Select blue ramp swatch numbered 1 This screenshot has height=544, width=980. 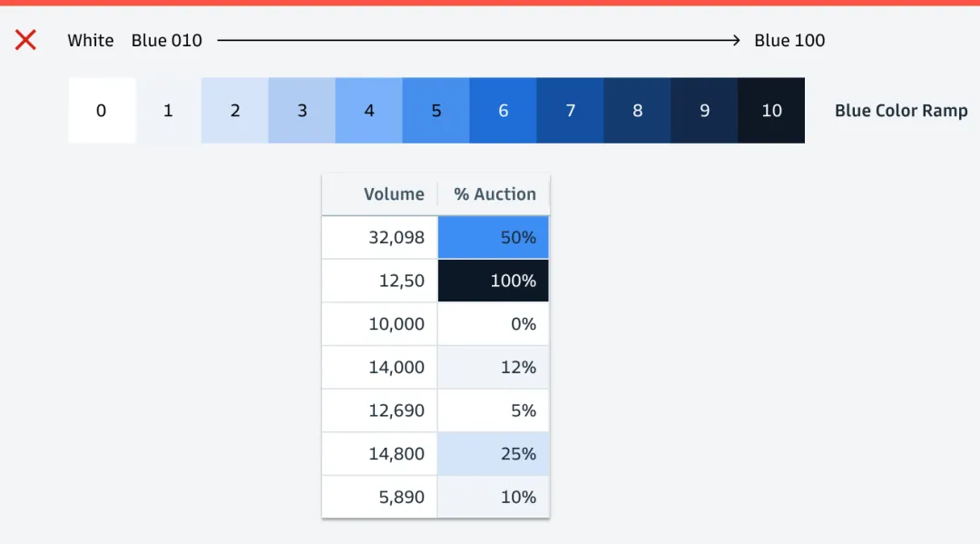point(168,111)
